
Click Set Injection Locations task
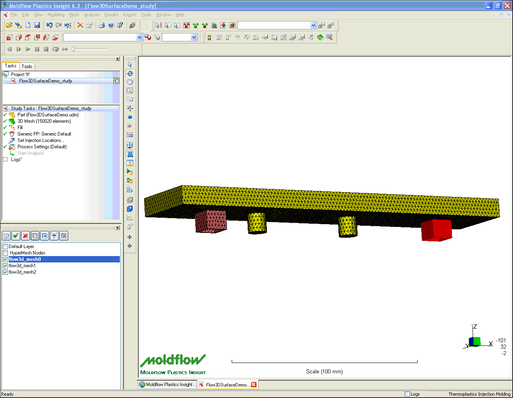[40, 140]
